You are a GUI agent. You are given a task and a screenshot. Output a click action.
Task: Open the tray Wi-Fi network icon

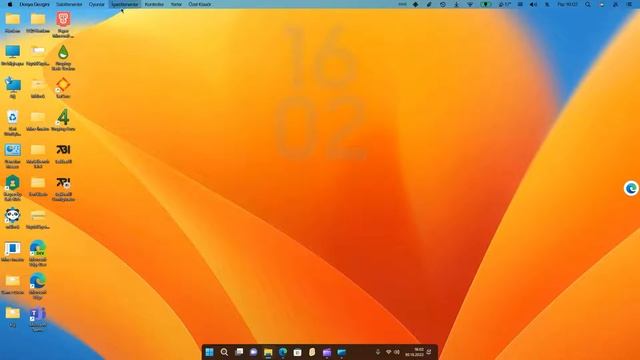point(389,352)
